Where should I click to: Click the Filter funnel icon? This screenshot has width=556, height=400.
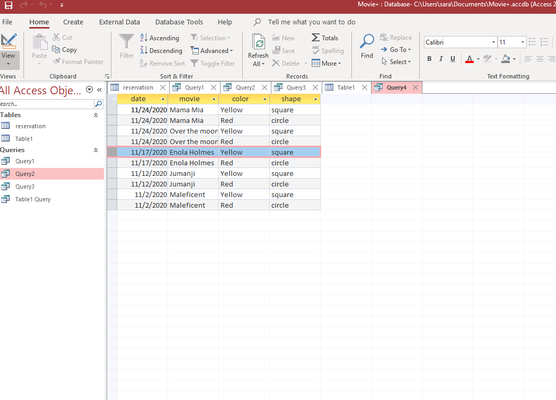(126, 42)
